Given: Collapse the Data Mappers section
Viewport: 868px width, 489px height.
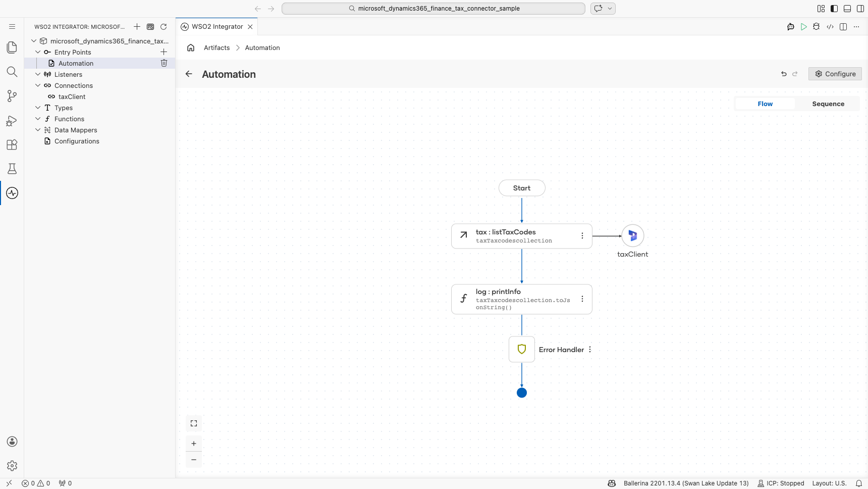Looking at the screenshot, I should click(38, 130).
